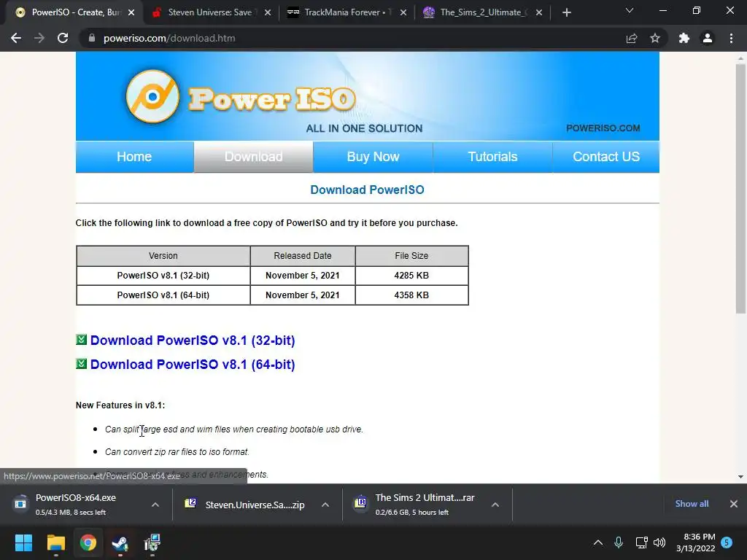Select the 4358 KB file size cell
The height and width of the screenshot is (560, 747).
point(411,295)
